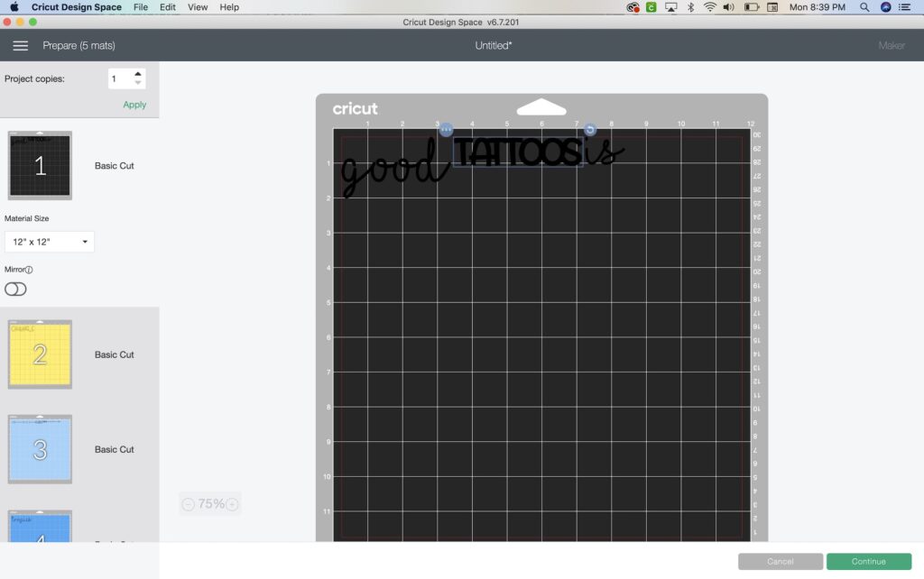The image size is (924, 579).
Task: Click the menu bar clock 'Mon 8:39 PM'
Action: click(818, 7)
